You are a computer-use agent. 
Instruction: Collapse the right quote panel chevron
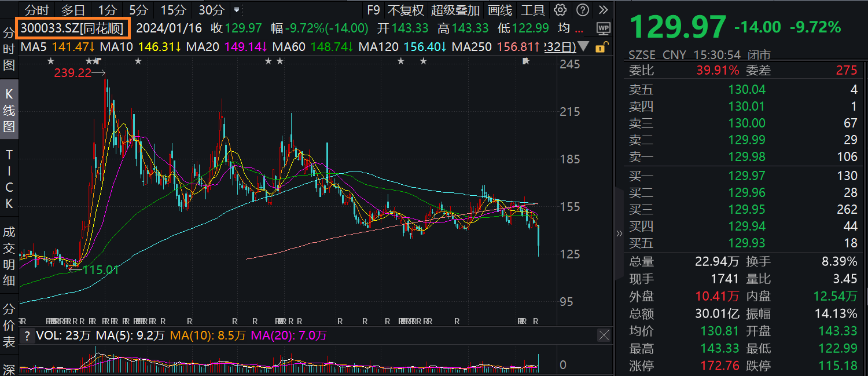pos(619,233)
